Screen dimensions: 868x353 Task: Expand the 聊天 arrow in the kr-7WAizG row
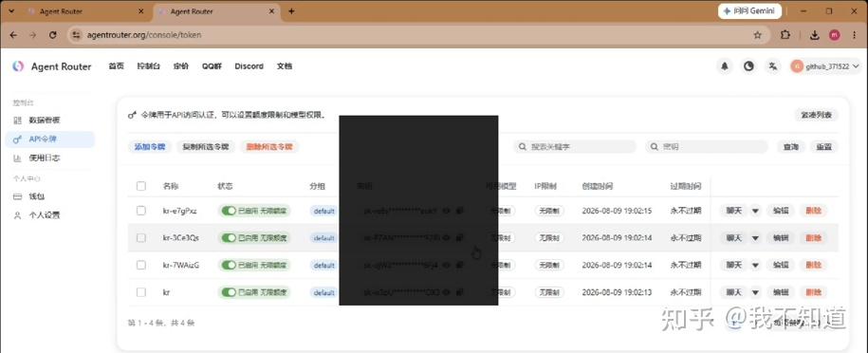coord(755,265)
